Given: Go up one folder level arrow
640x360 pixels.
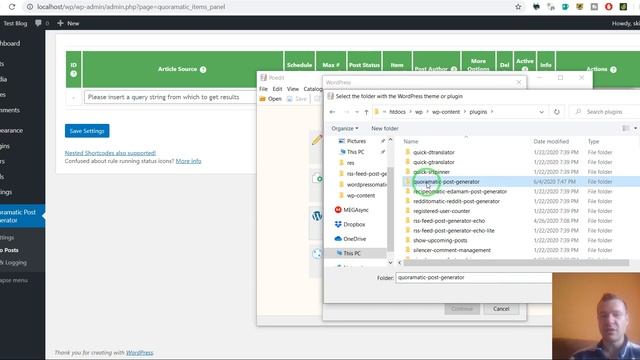Looking at the screenshot, I should 366,112.
